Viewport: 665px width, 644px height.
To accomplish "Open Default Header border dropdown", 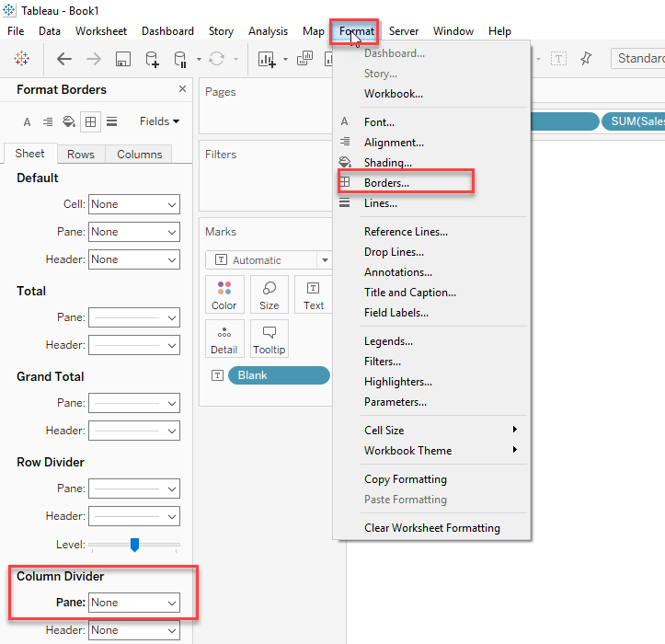I will click(134, 259).
